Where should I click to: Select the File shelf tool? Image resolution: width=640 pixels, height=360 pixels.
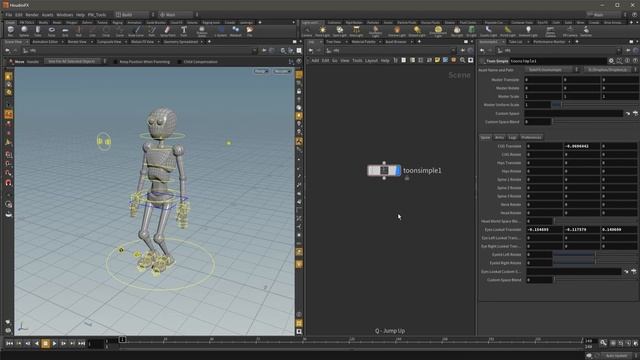[249, 31]
